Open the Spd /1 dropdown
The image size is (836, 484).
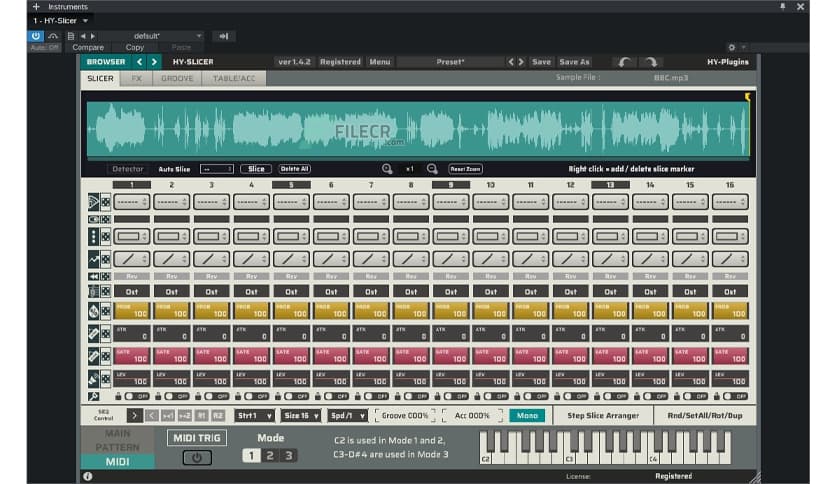pyautogui.click(x=348, y=416)
